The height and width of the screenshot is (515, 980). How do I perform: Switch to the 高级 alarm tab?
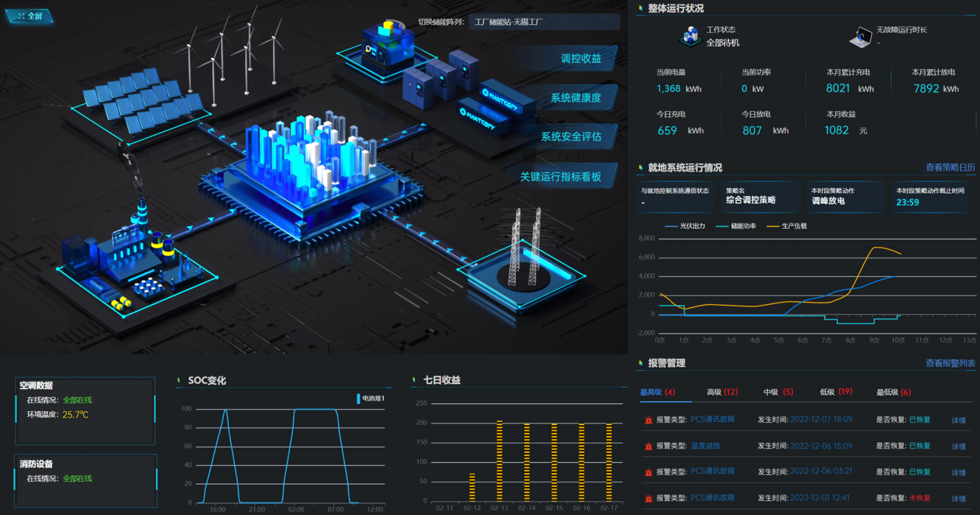[x=722, y=392]
